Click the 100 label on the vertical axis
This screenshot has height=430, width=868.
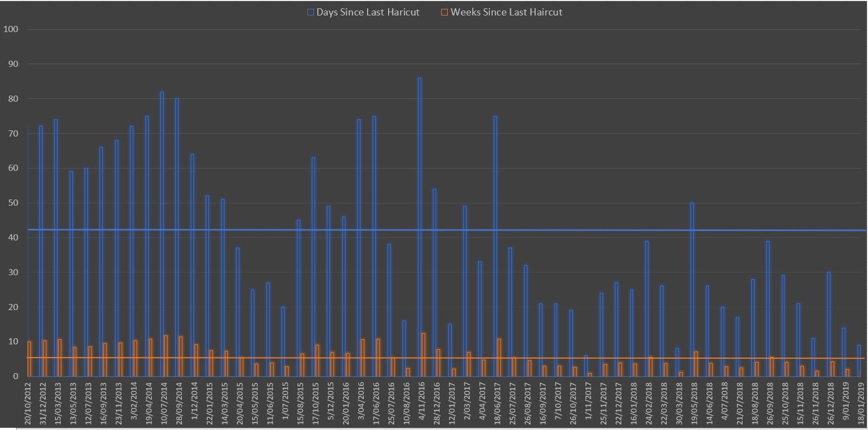[x=11, y=29]
